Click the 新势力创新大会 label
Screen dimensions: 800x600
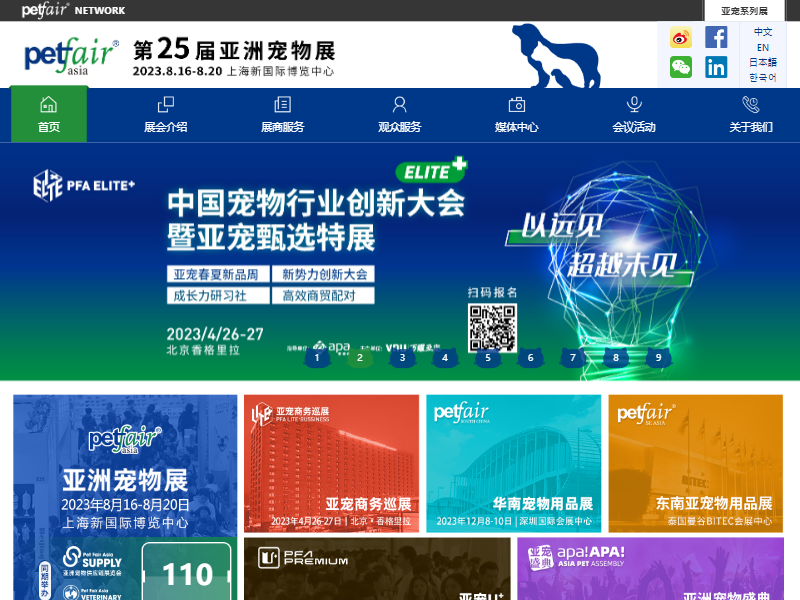[x=323, y=274]
